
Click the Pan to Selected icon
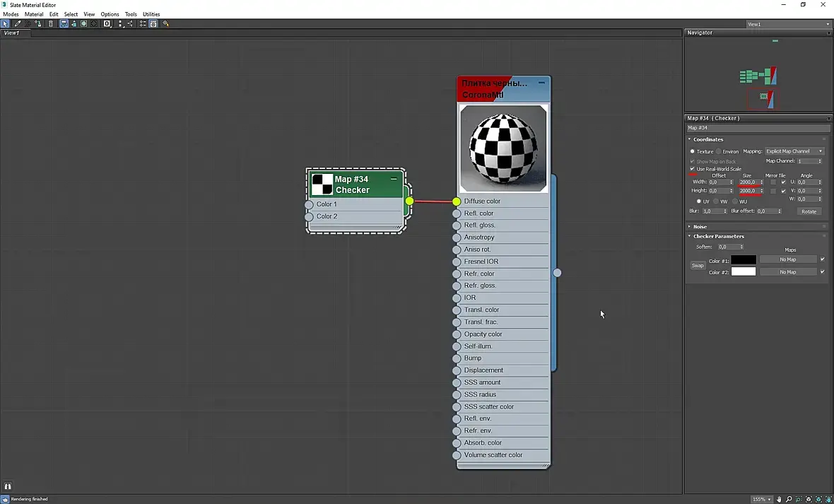tap(828, 499)
